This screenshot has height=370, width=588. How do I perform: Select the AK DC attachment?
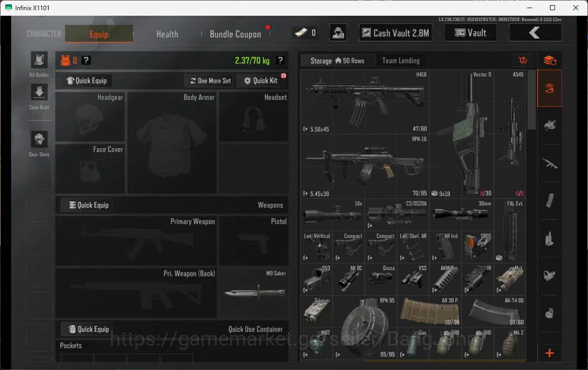[x=349, y=280]
